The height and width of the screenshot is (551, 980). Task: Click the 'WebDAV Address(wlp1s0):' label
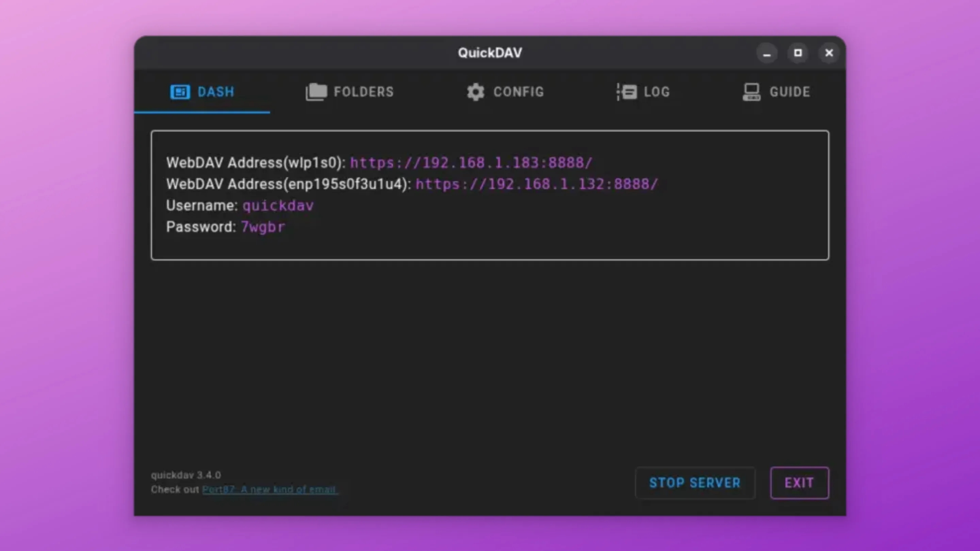256,163
